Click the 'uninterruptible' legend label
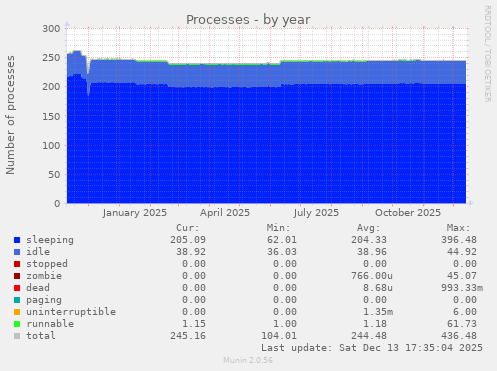497x371 pixels. click(71, 312)
